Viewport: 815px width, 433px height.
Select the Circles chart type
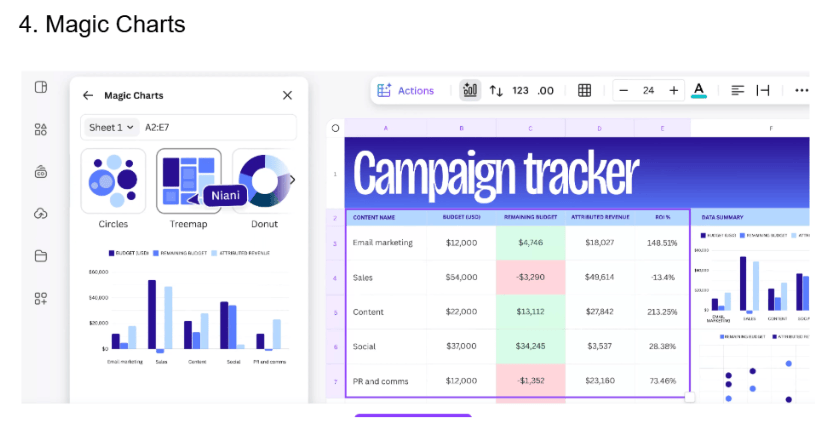(113, 180)
